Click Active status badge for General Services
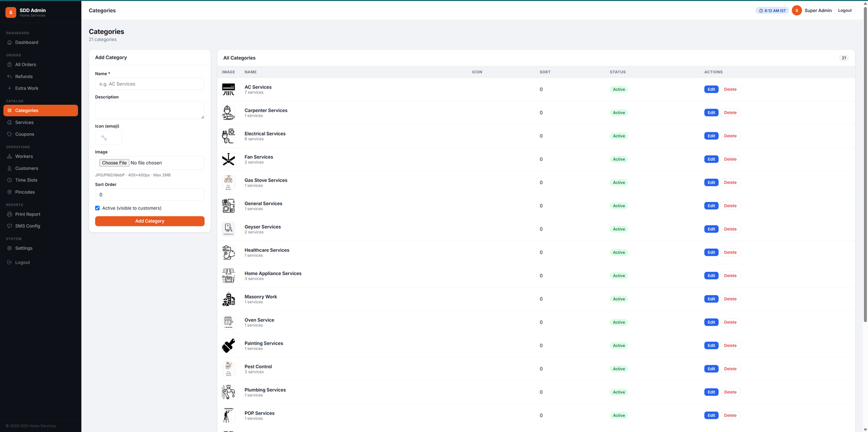The image size is (868, 432). pyautogui.click(x=619, y=206)
